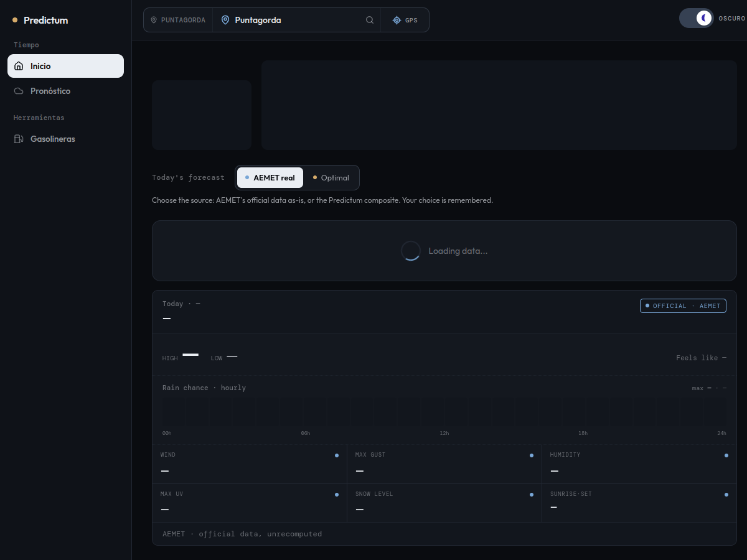Click the Today's forecast label

[188, 177]
